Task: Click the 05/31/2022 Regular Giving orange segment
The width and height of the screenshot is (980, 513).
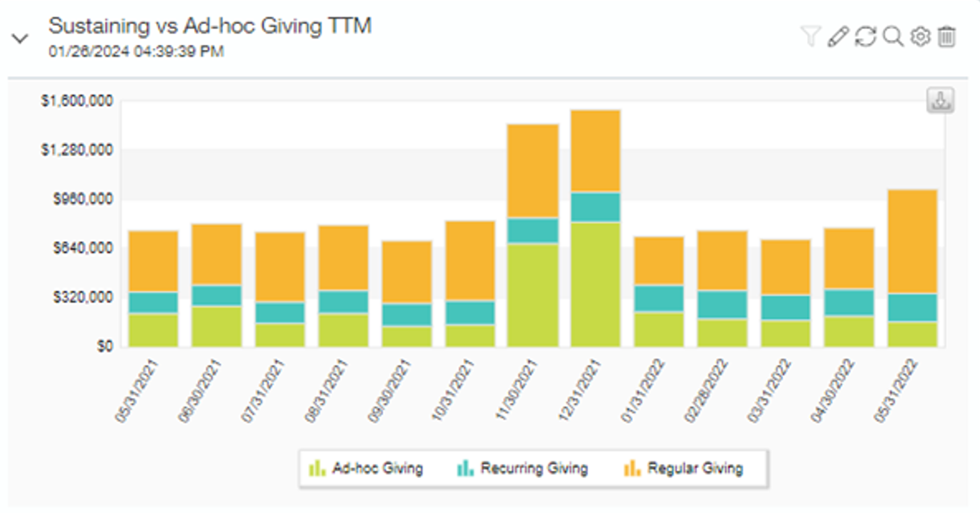Action: point(912,242)
